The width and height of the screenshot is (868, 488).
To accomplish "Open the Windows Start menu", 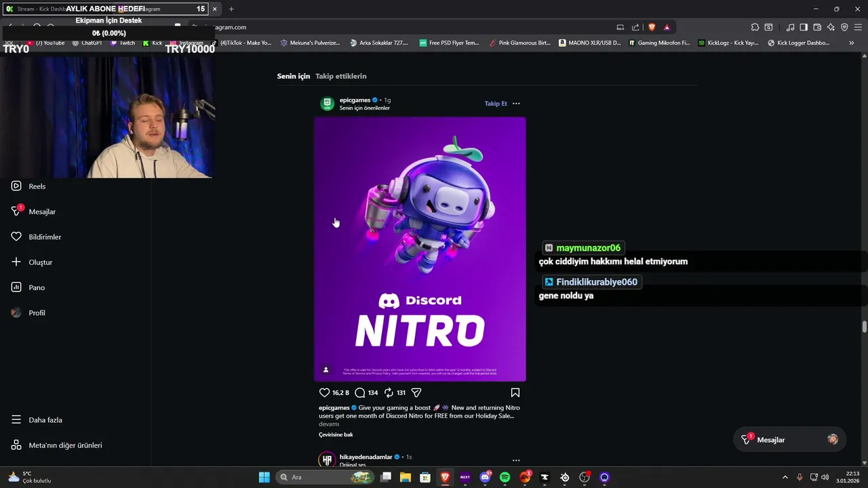I will 264,477.
